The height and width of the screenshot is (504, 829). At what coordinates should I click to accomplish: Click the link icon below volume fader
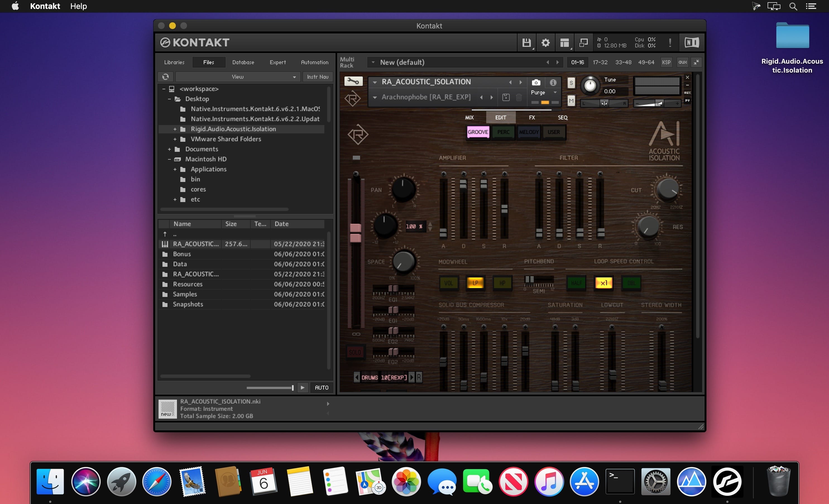[356, 334]
